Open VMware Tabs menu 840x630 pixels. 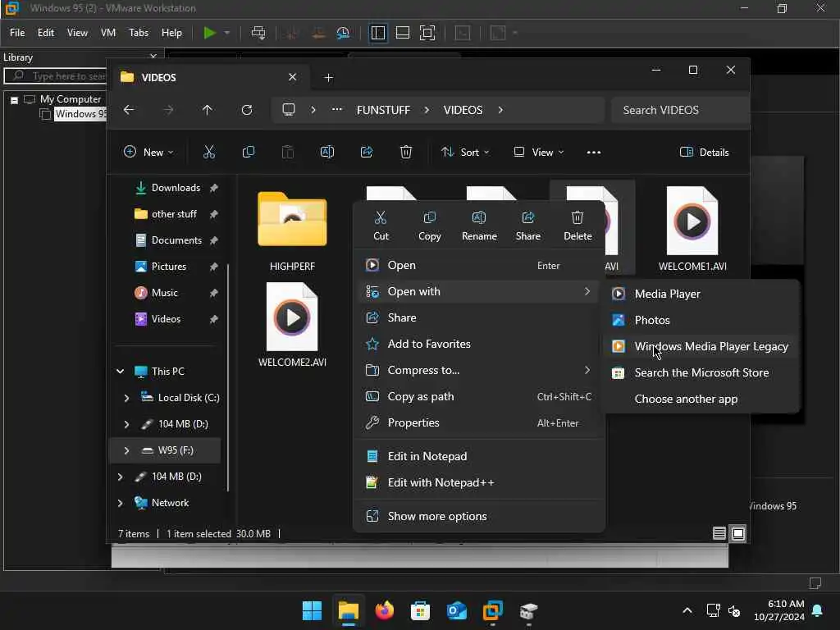click(138, 33)
